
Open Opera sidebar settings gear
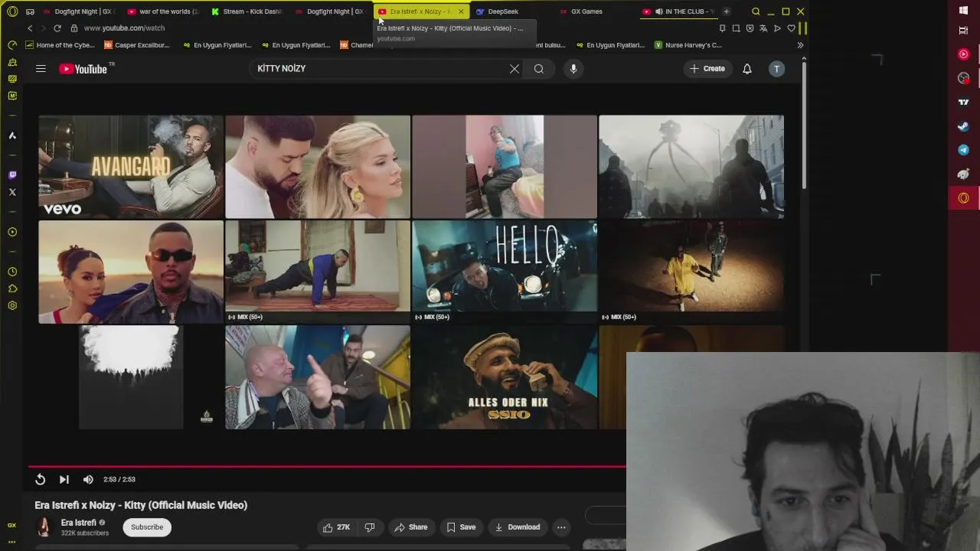[x=12, y=305]
